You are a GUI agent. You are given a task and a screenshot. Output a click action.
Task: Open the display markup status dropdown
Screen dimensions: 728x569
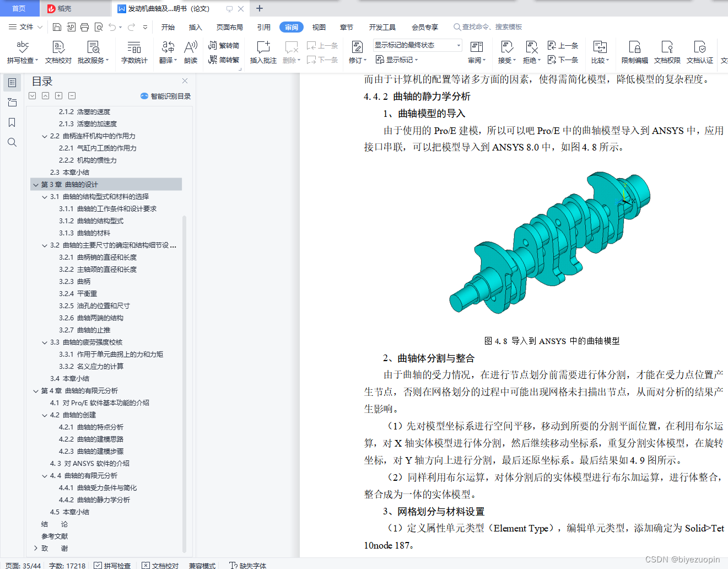pos(417,45)
